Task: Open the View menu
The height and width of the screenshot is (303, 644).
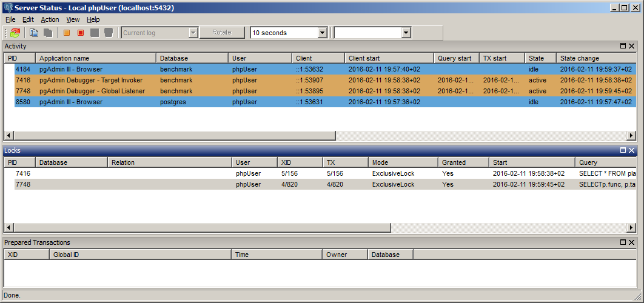Action: point(73,19)
